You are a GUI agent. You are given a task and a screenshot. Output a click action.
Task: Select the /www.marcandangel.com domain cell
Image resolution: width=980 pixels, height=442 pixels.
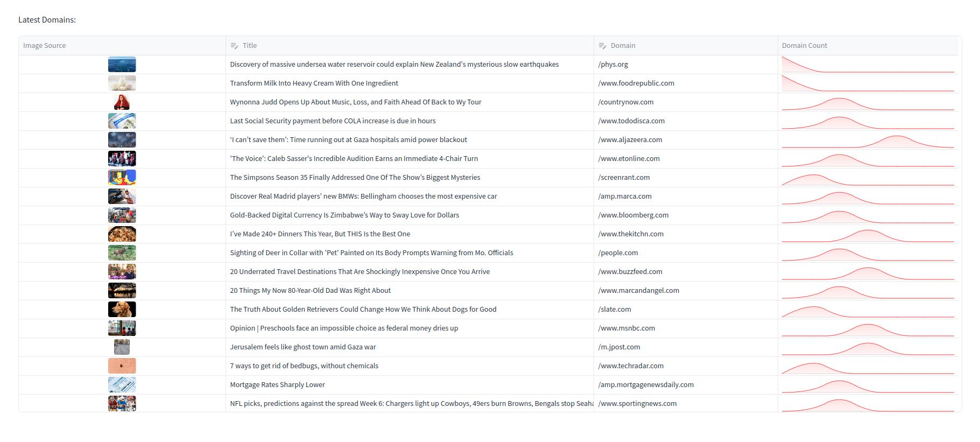point(686,291)
